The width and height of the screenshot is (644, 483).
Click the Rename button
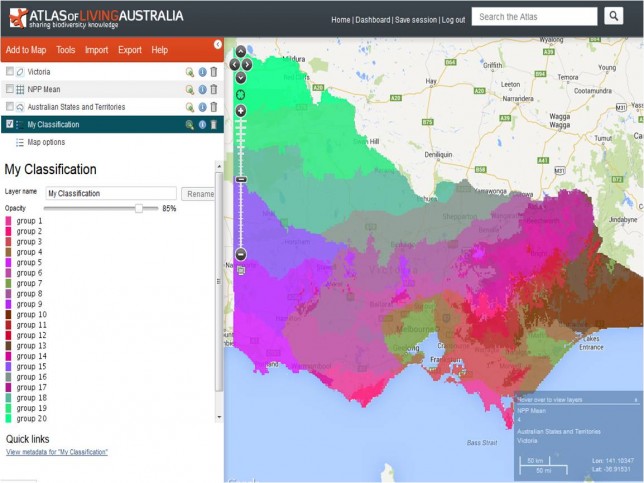199,194
